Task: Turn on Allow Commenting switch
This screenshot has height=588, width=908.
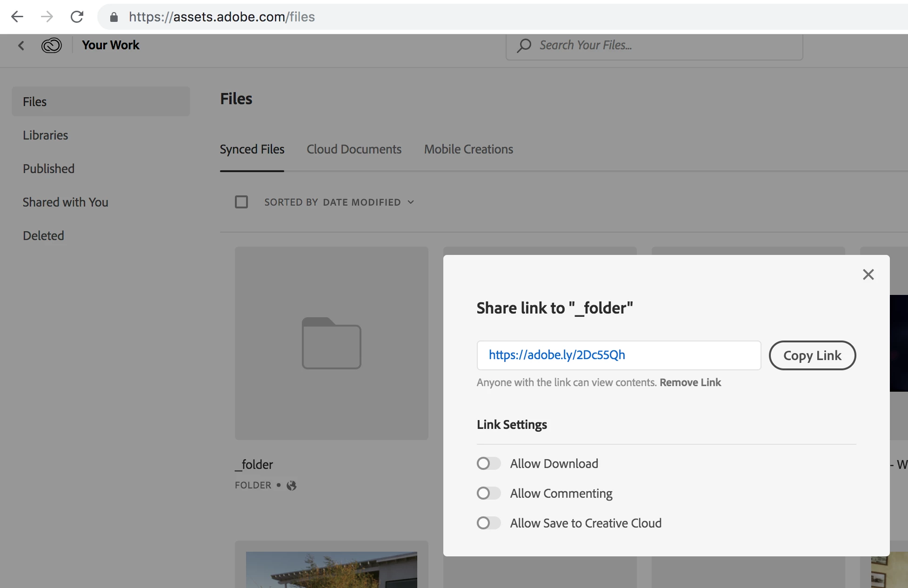Action: (x=488, y=493)
